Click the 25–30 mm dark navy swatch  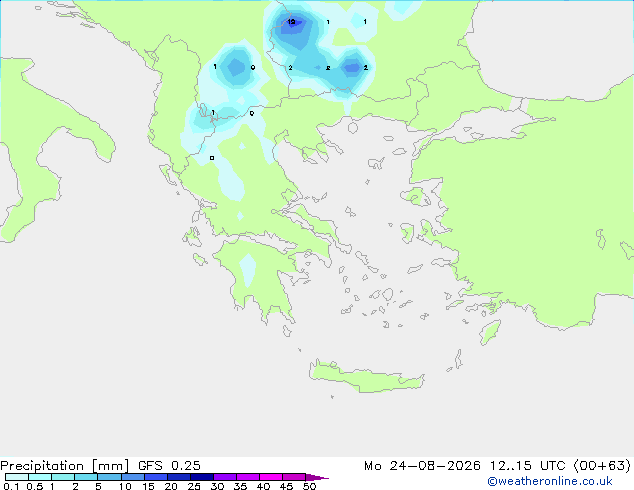point(202,477)
